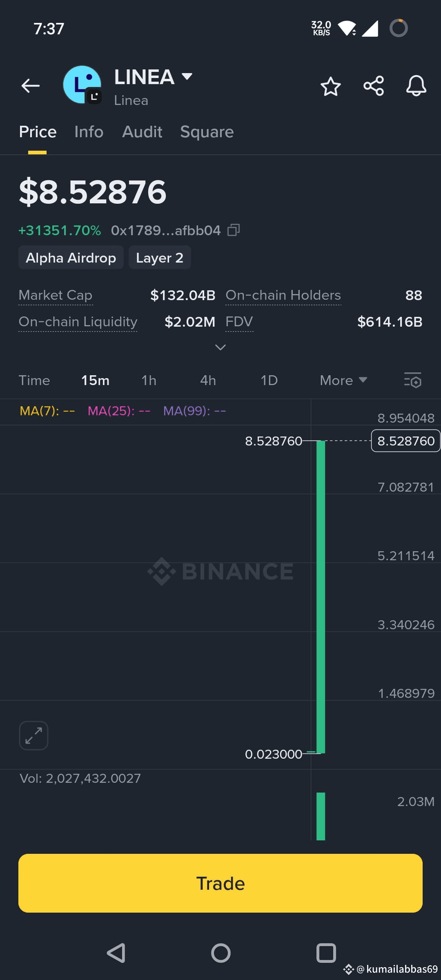Switch to the Info tab
The image size is (441, 980).
[x=89, y=132]
